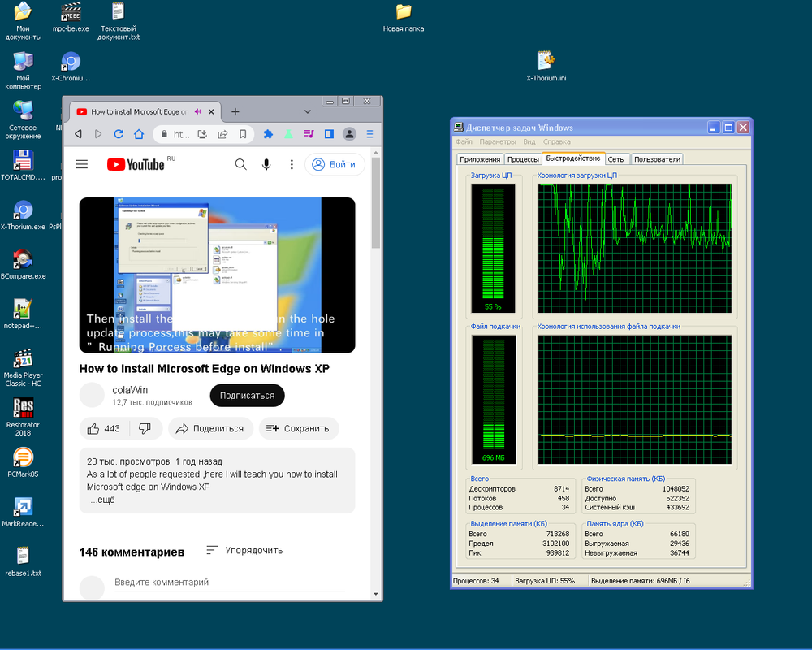Click the CPU usage 55 % gauge
The image size is (812, 650).
pyautogui.click(x=493, y=249)
